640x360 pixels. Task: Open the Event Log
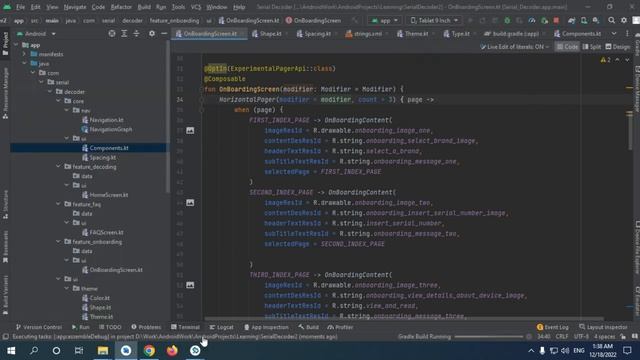(x=552, y=327)
